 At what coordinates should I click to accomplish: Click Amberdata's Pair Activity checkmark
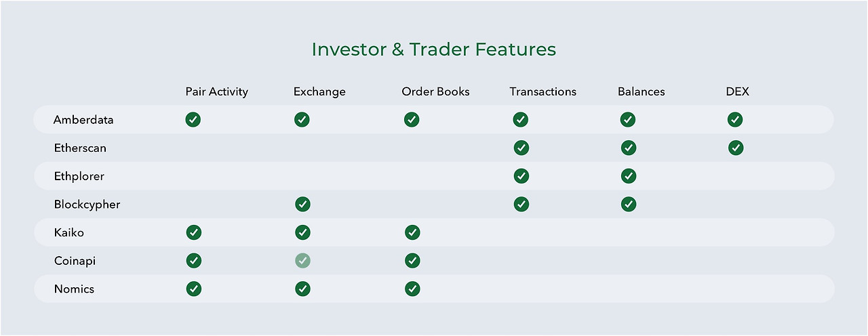click(193, 120)
